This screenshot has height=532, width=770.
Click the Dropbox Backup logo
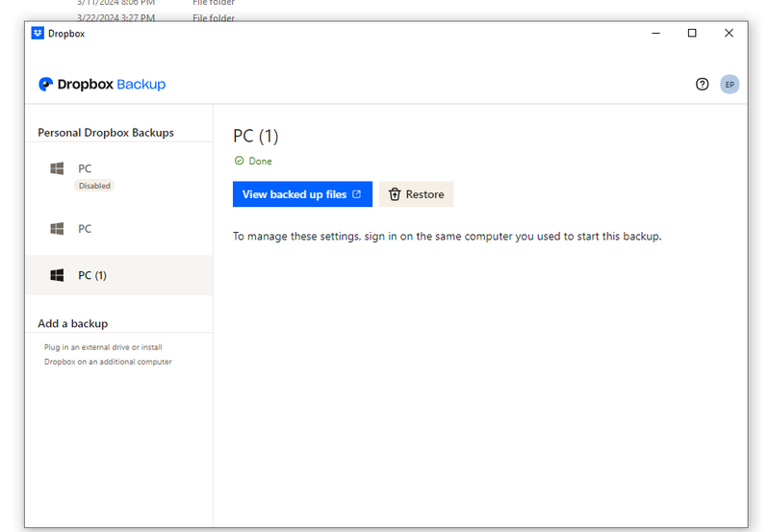[x=102, y=85]
